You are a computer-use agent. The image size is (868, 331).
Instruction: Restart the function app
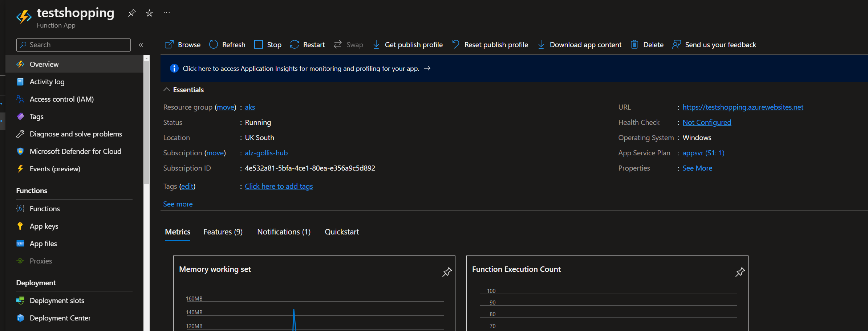tap(307, 45)
